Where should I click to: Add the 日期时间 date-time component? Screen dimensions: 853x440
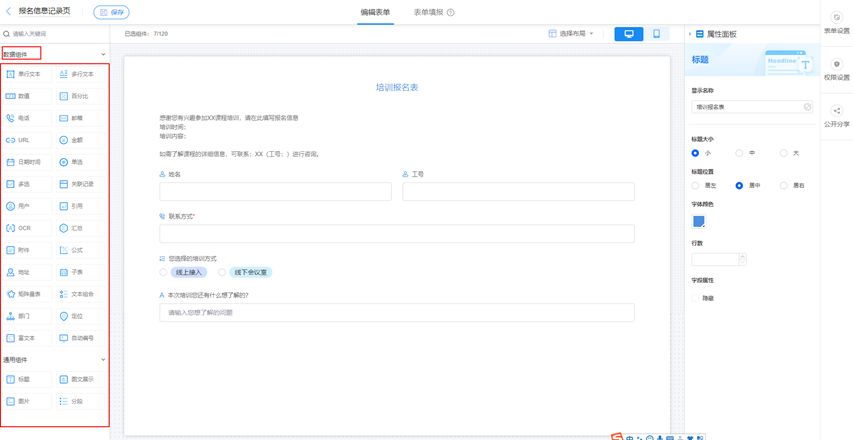click(x=27, y=162)
